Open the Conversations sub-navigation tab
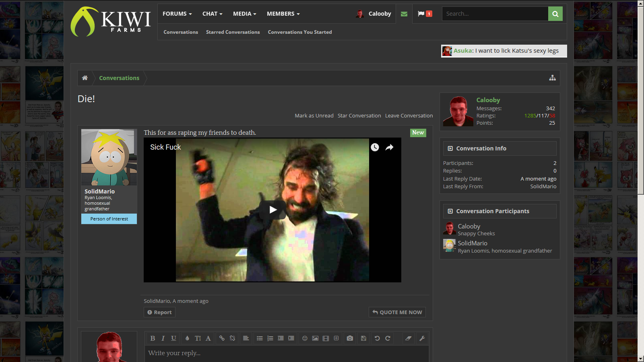Screen dimensions: 644x362 pyautogui.click(x=181, y=32)
